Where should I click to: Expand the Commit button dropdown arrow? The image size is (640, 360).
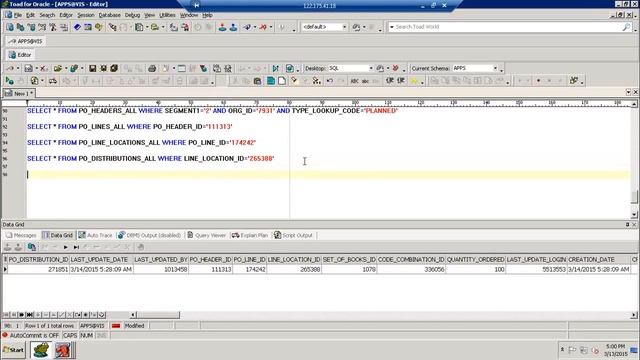click(254, 27)
